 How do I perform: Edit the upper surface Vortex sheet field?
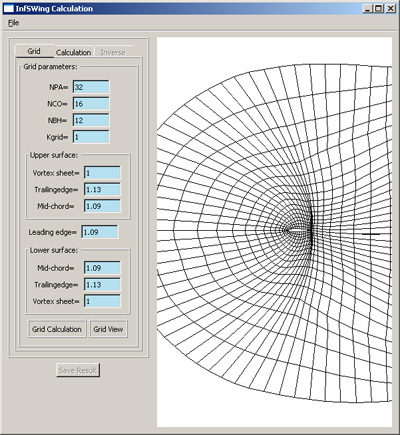[102, 173]
